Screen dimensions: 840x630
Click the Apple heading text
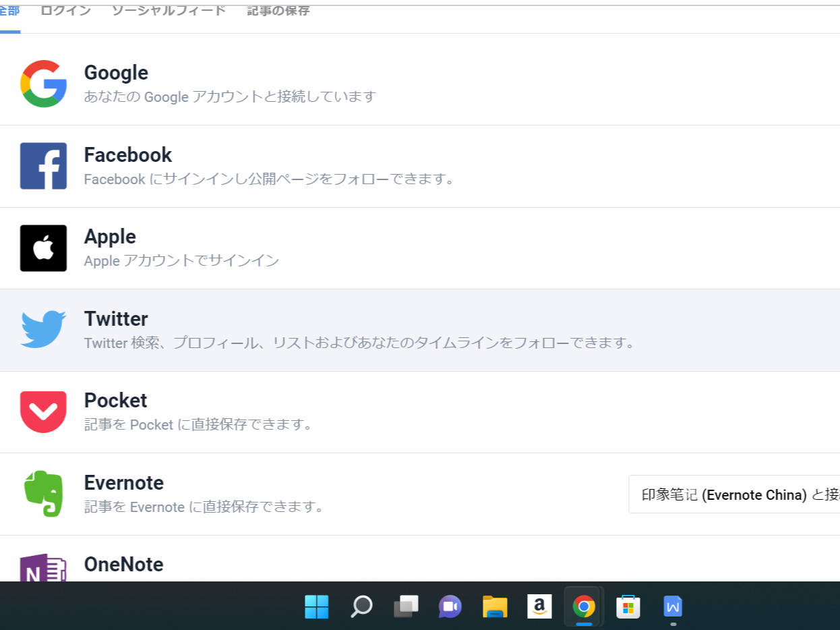pos(110,237)
